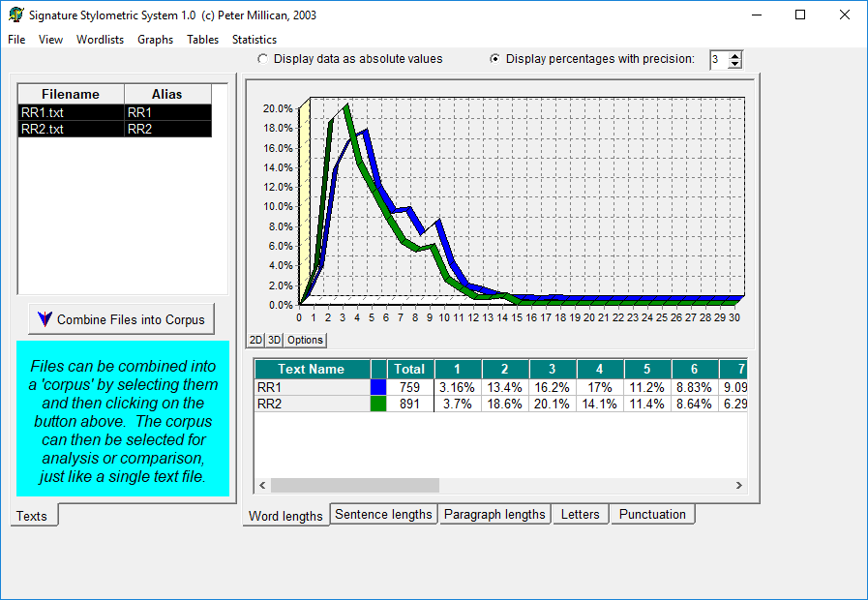Open the Statistics menu

(254, 40)
